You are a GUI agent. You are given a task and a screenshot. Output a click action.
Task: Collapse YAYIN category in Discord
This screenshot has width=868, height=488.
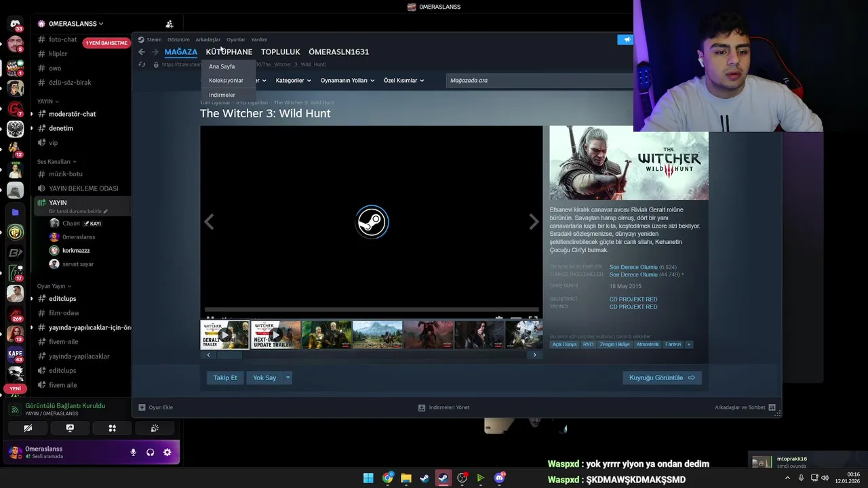[x=47, y=101]
